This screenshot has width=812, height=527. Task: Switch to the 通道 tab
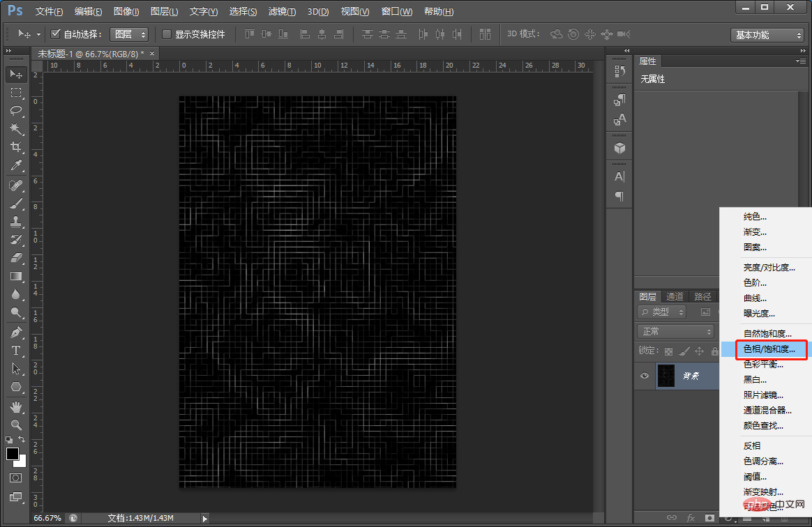coord(675,297)
